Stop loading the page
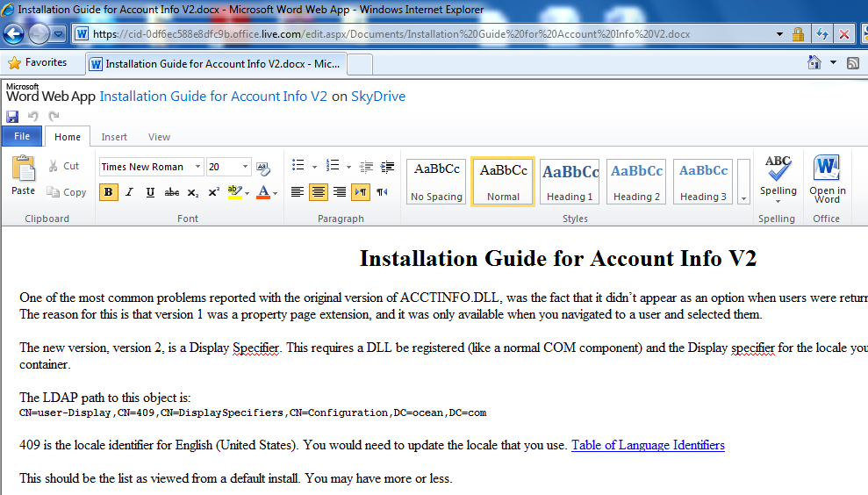 point(843,34)
